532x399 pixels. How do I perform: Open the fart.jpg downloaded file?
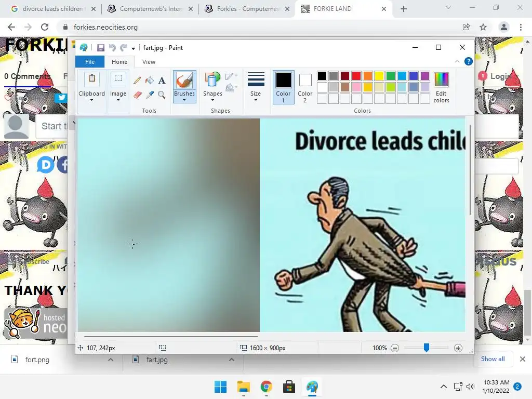157,360
